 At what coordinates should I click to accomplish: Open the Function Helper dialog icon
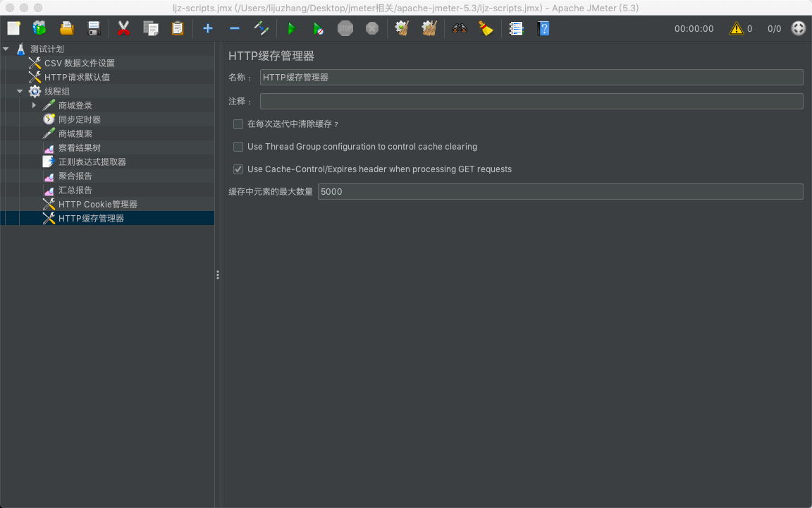(516, 28)
